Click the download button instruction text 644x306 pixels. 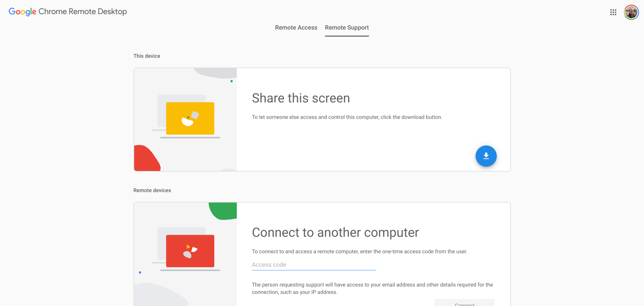pyautogui.click(x=347, y=117)
